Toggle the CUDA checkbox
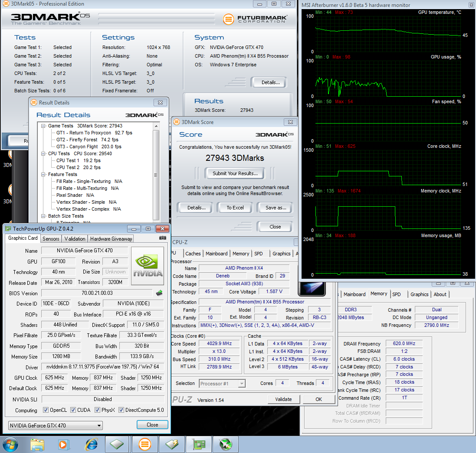The image size is (476, 453). click(73, 410)
